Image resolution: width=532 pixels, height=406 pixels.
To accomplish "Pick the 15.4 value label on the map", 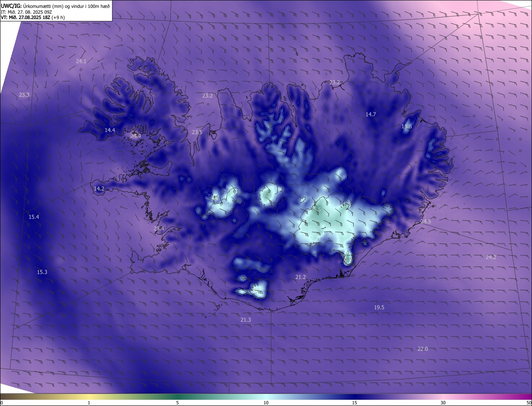I will (x=34, y=217).
